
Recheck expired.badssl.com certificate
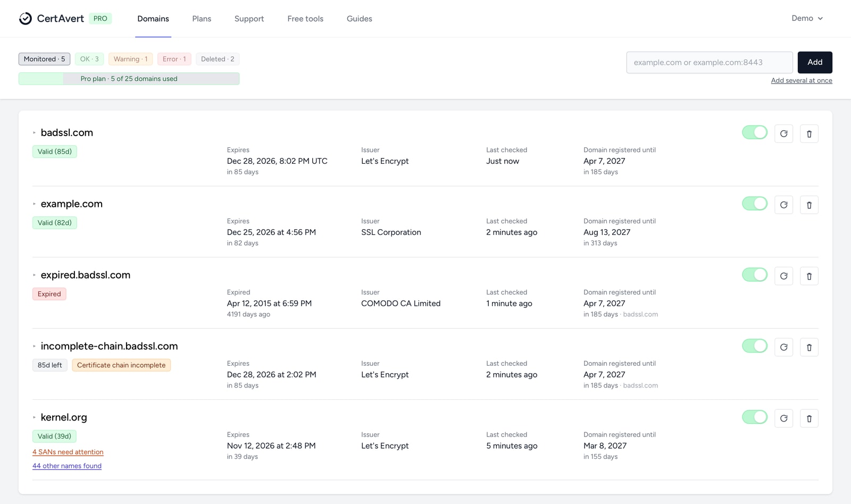783,276
